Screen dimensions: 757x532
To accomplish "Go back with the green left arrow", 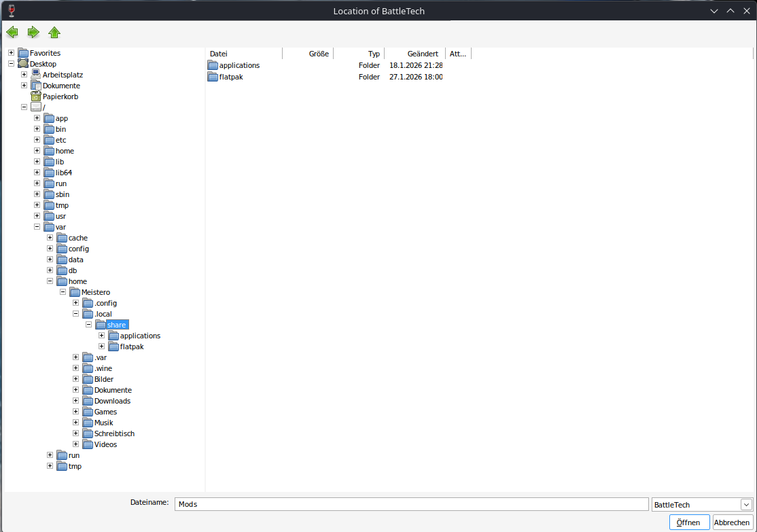I will tap(12, 33).
